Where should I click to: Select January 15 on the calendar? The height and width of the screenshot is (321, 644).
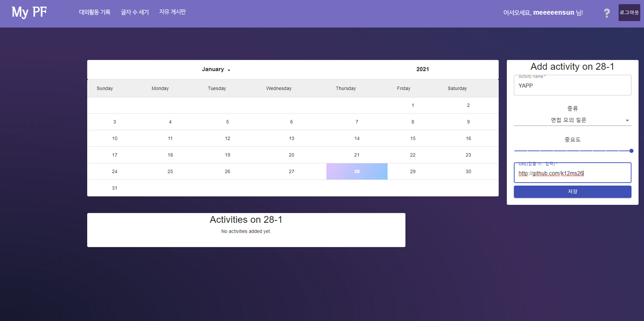point(412,138)
